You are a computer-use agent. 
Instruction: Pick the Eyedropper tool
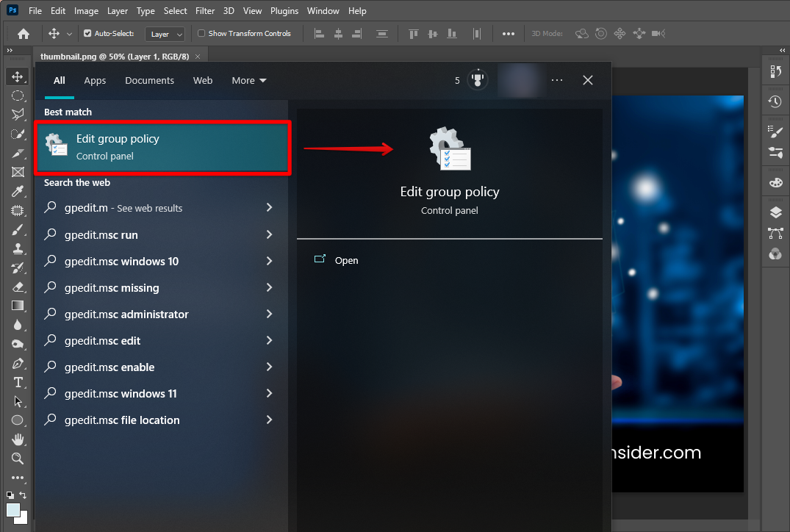[x=18, y=191]
